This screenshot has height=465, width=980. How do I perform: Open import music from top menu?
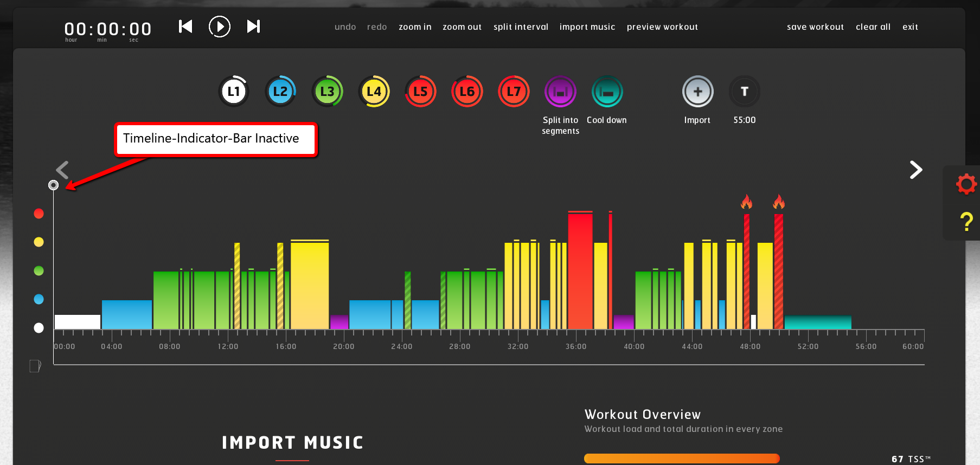587,27
